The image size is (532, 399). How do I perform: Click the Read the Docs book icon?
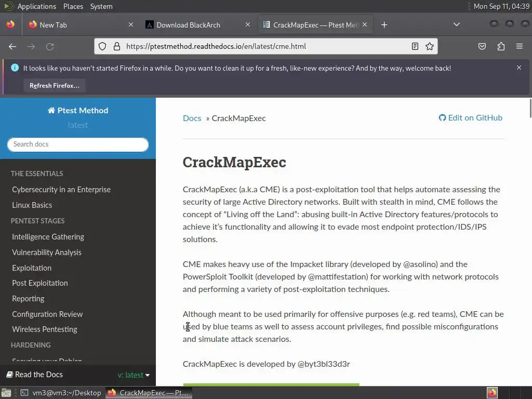(10, 375)
